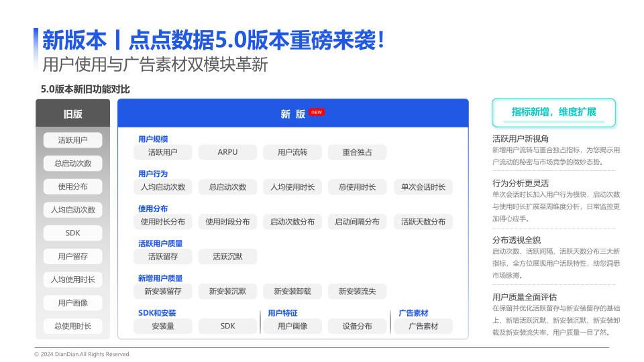The height and width of the screenshot is (362, 644).
Task: Click 总启动次数 in the 旧版 column
Action: pos(72,164)
